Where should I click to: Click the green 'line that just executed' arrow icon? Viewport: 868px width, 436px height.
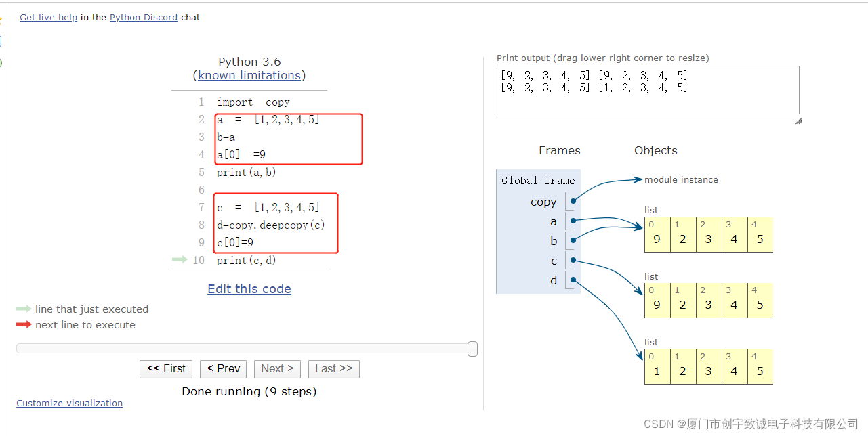pos(24,309)
